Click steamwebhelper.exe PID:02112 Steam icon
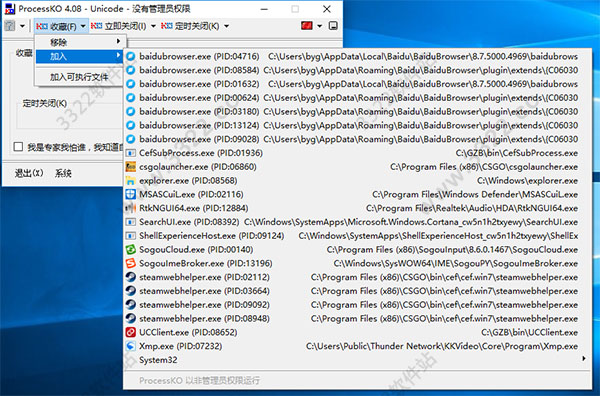 click(131, 277)
